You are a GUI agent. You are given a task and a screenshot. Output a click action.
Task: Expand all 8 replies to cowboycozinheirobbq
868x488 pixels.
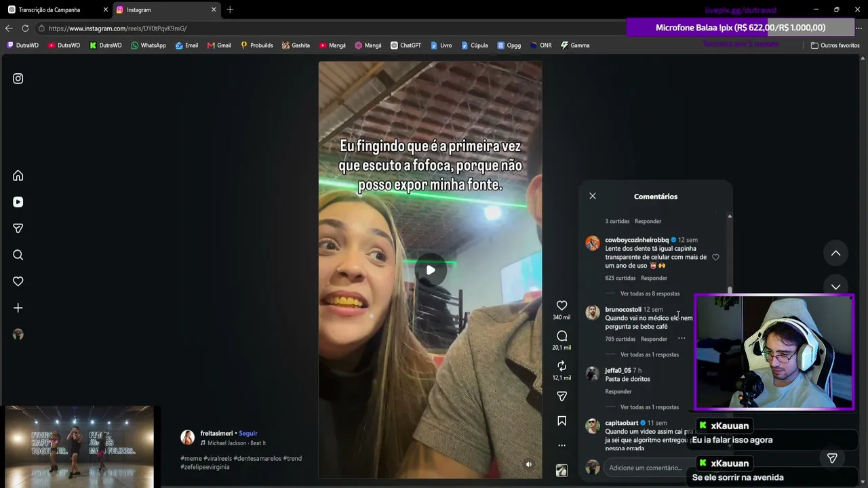click(650, 293)
